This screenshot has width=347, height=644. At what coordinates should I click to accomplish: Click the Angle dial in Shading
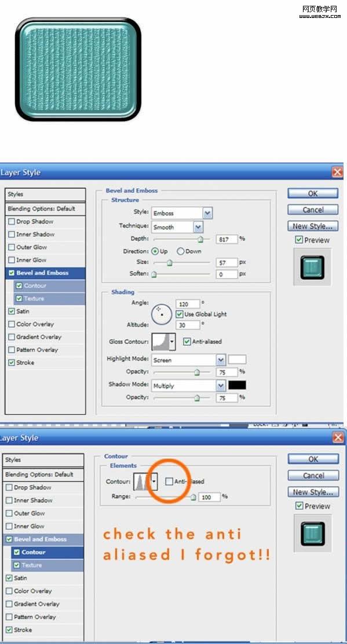coord(161,314)
